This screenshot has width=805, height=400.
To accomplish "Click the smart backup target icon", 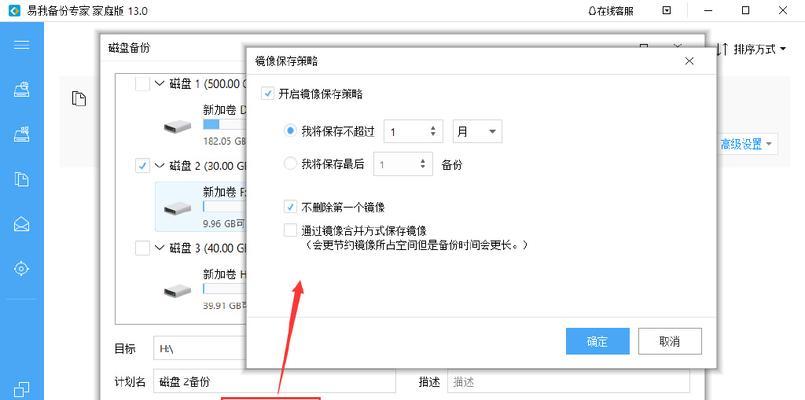I will coord(21,269).
